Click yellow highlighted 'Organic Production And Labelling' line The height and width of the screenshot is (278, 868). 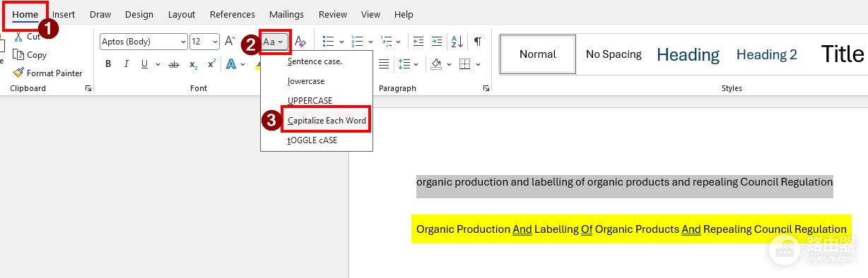631,229
